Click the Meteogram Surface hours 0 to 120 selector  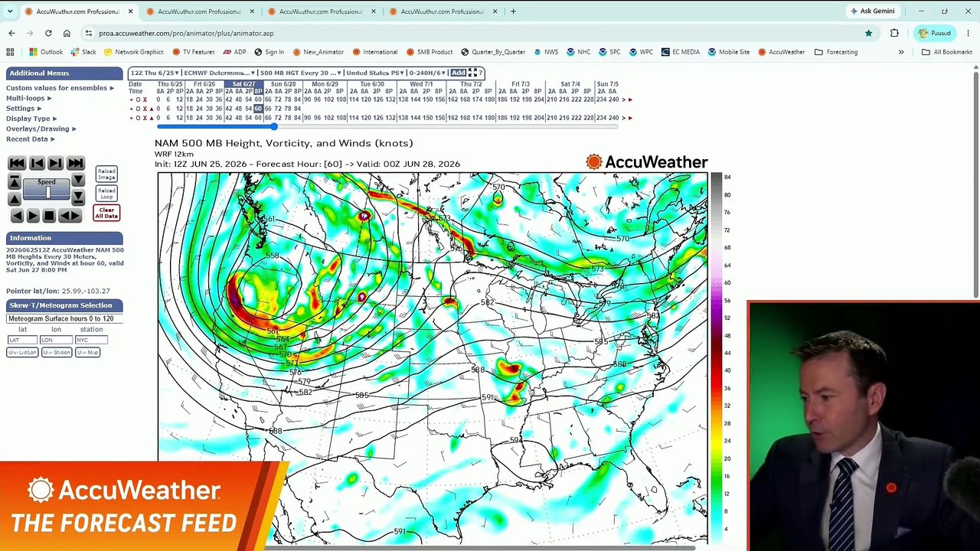point(64,318)
